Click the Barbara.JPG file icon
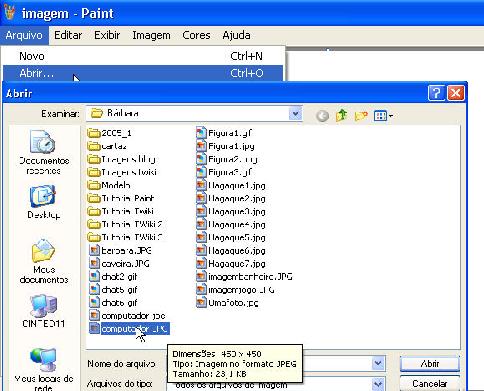484x391 pixels. [95, 250]
